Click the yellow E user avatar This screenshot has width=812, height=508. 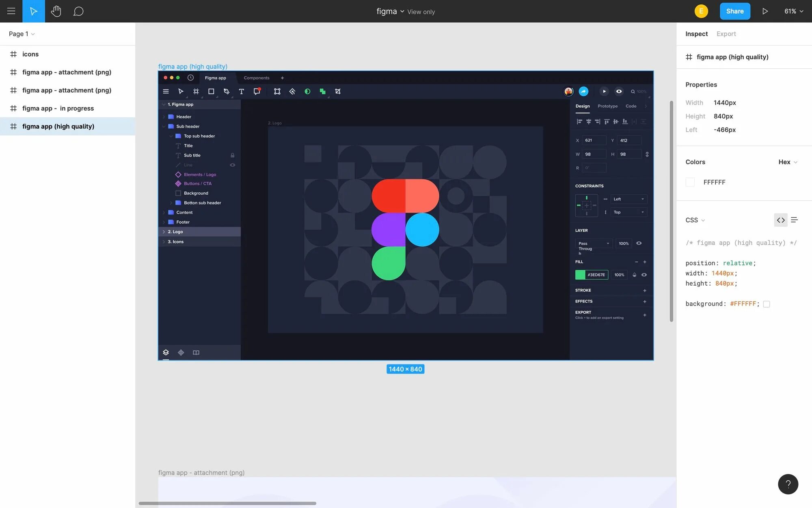coord(701,11)
